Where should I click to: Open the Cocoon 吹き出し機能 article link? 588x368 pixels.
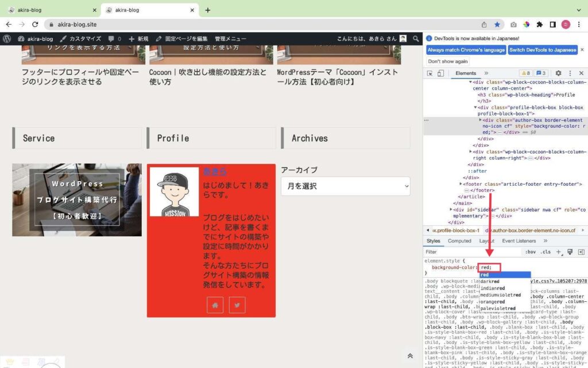(x=208, y=77)
